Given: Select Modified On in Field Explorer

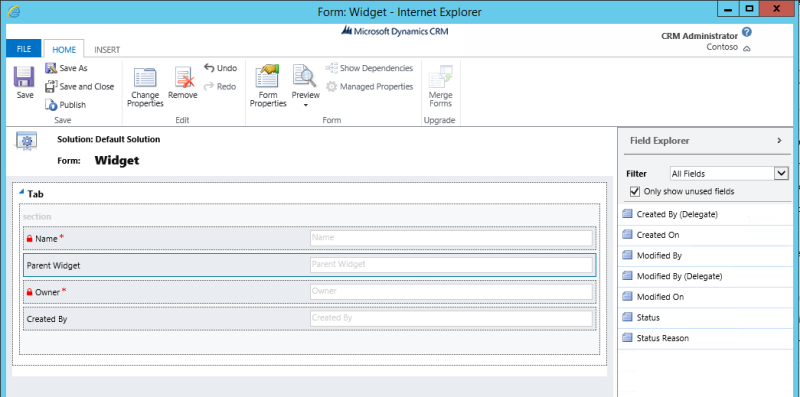Looking at the screenshot, I should [660, 297].
